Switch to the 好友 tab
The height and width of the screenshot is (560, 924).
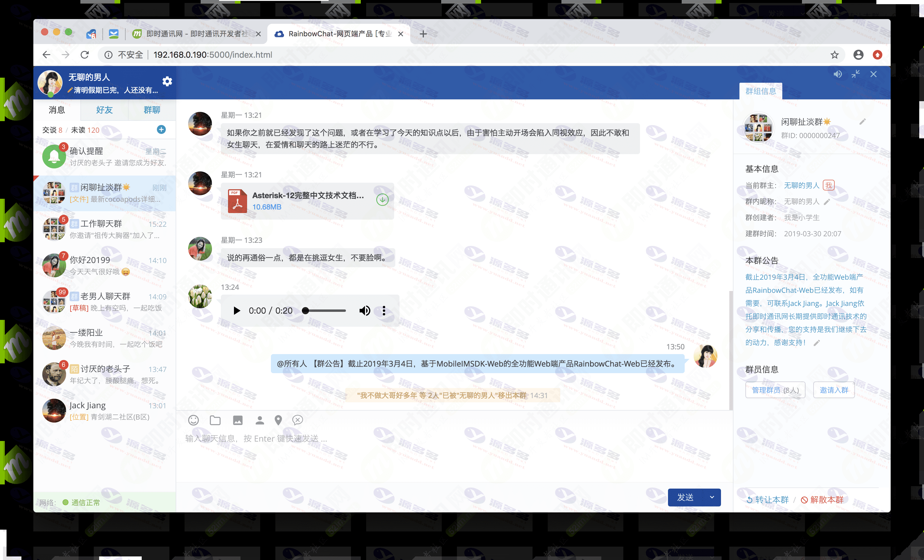point(104,110)
